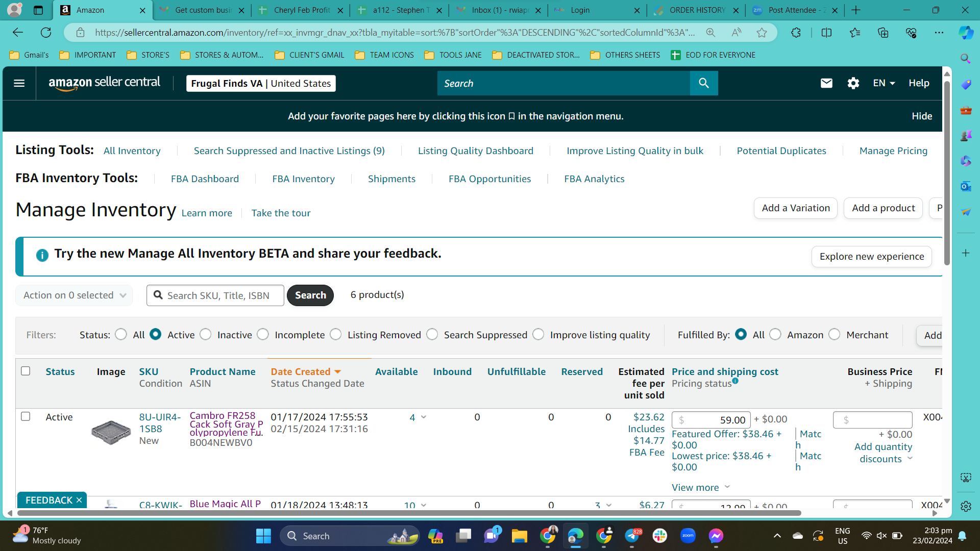Tick the checkbox for Cambro FR258 row
980x551 pixels.
coord(26,416)
